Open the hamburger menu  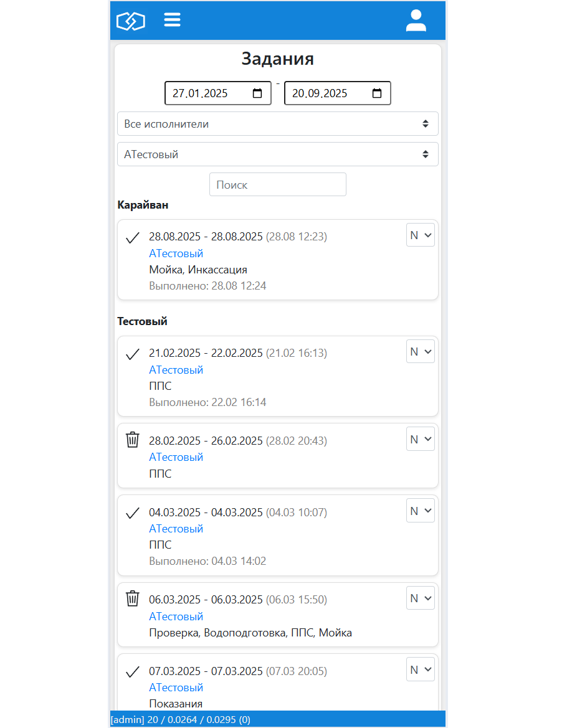[173, 20]
